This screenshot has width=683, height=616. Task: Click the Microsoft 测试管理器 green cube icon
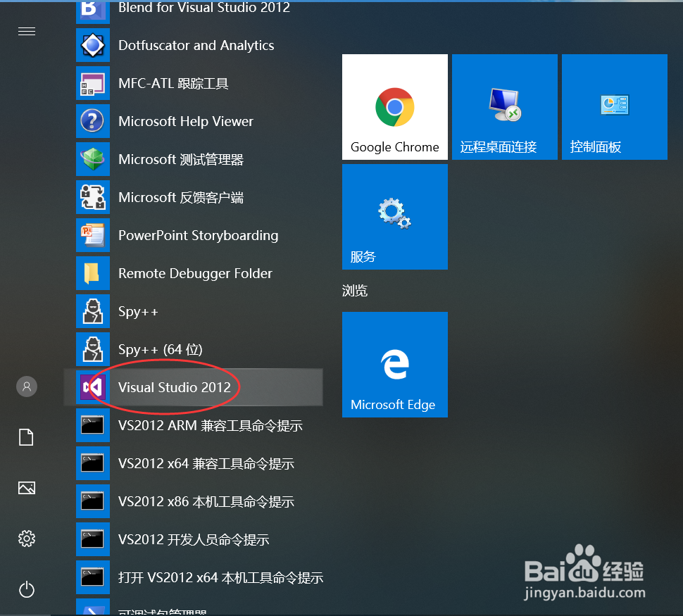[x=93, y=159]
